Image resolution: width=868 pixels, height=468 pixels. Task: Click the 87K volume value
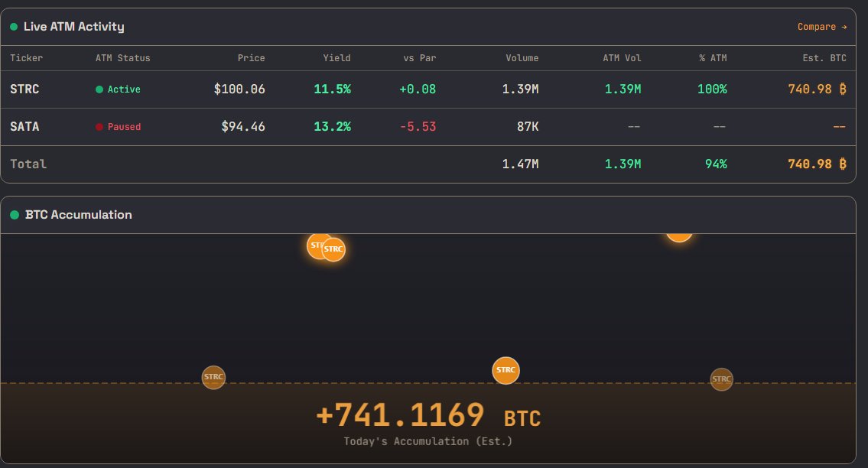click(x=528, y=127)
